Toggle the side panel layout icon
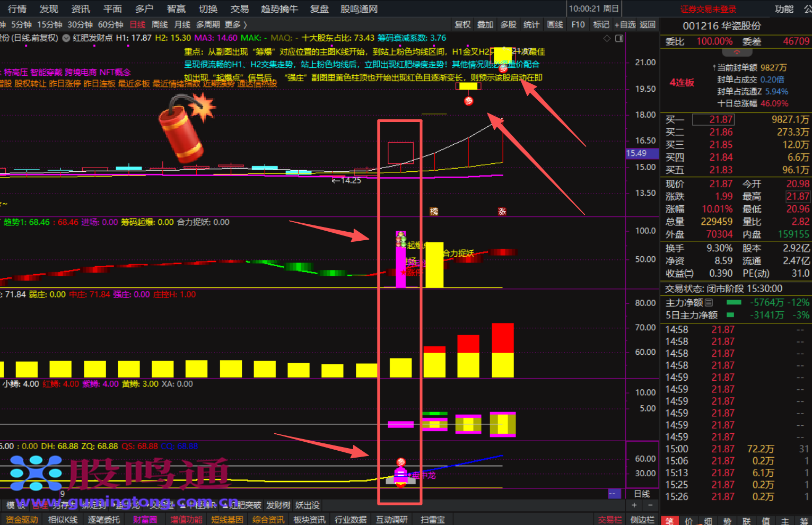The image size is (812, 525). [x=618, y=38]
